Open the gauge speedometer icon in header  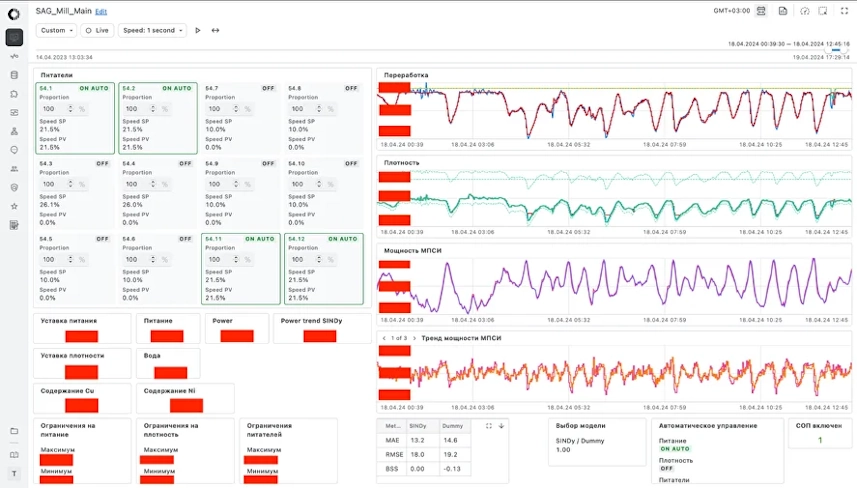coord(805,11)
